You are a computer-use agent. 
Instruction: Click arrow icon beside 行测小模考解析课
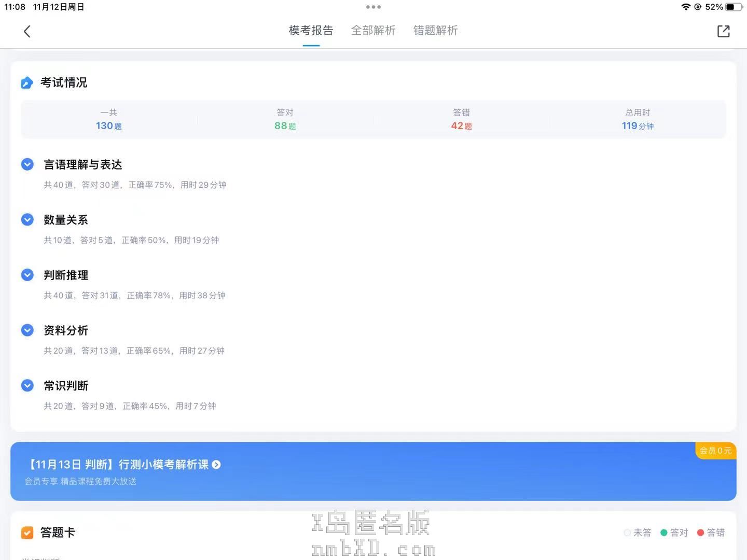point(216,465)
